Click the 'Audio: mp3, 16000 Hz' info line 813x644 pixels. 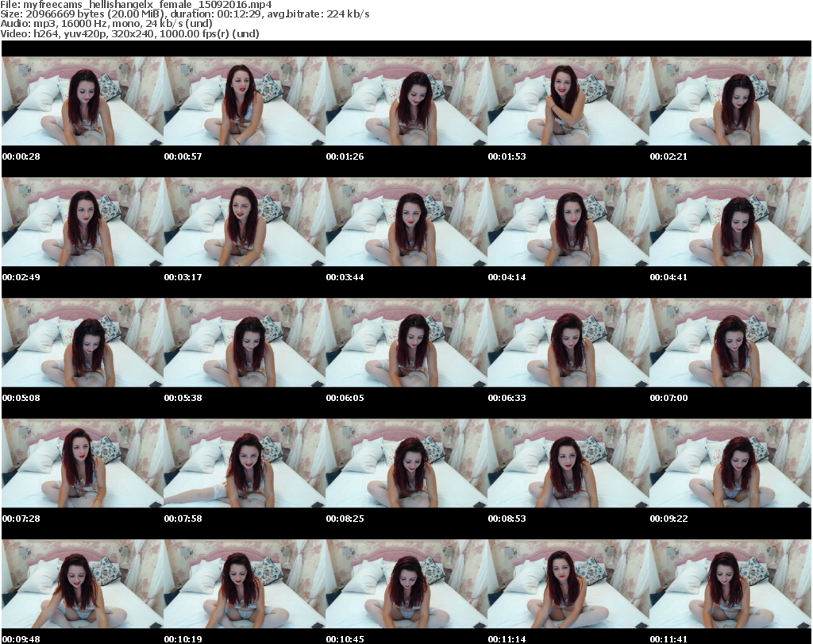click(x=106, y=24)
